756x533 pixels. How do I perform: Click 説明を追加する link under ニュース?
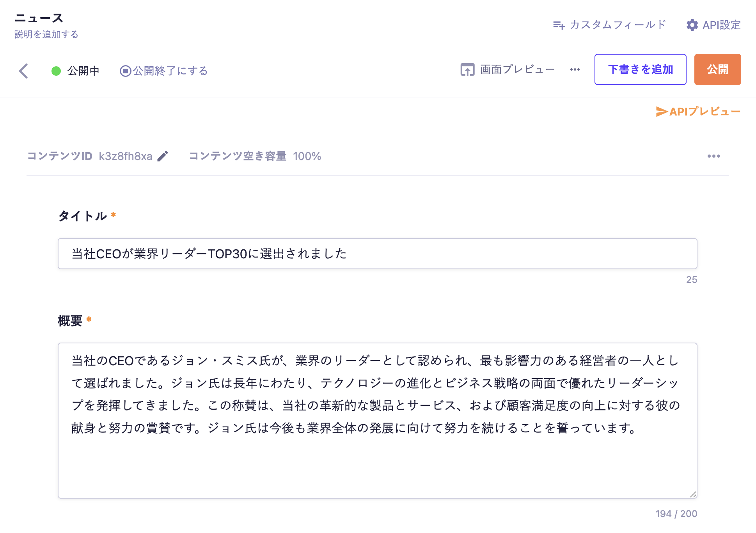coord(46,34)
